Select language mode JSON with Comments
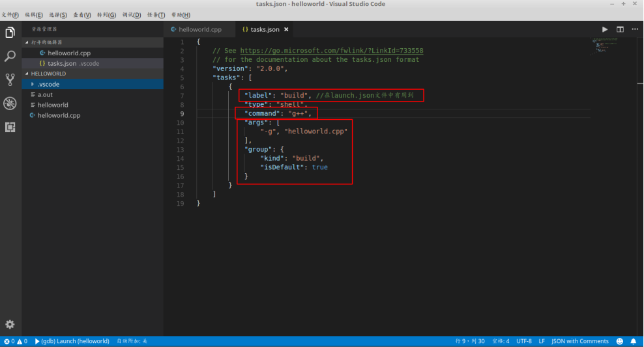Screen dimensions: 644x347 tap(580, 341)
